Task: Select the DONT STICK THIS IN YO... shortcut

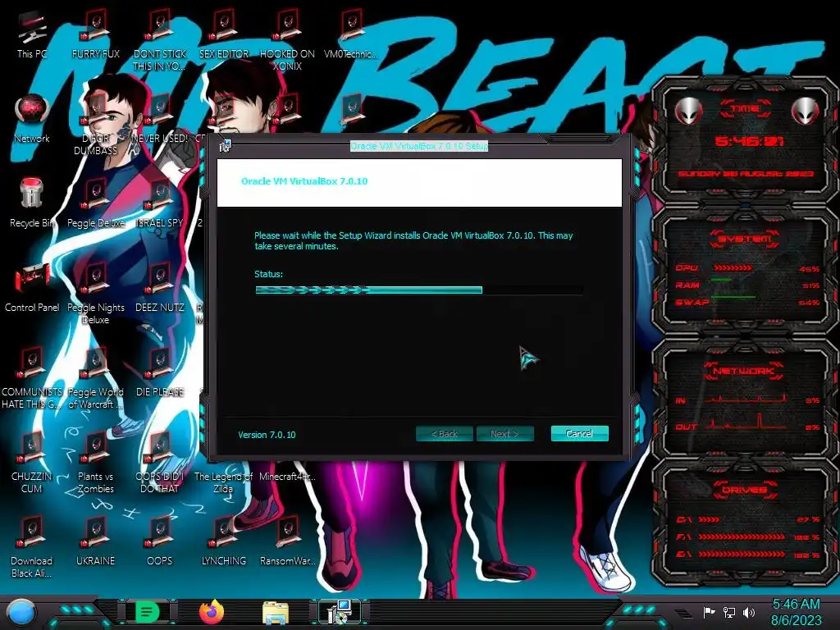Action: (x=160, y=41)
